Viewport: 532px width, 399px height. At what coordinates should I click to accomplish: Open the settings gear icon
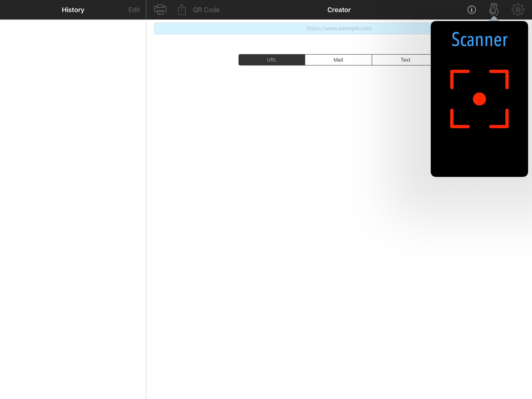pyautogui.click(x=518, y=10)
